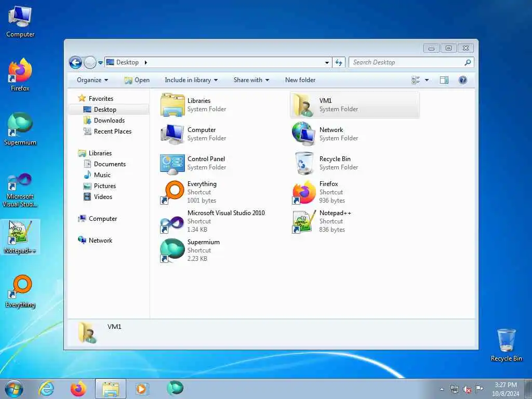Open the Organize menu

pyautogui.click(x=92, y=80)
